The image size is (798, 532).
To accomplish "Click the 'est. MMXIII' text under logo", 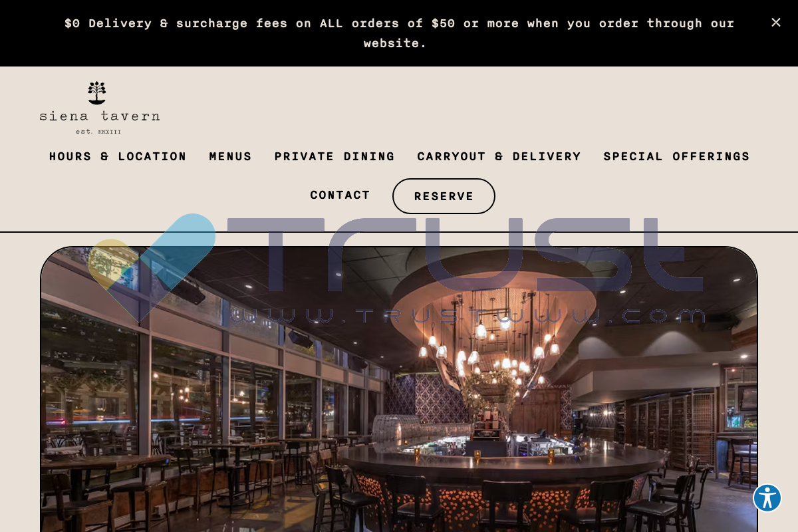I will [98, 132].
